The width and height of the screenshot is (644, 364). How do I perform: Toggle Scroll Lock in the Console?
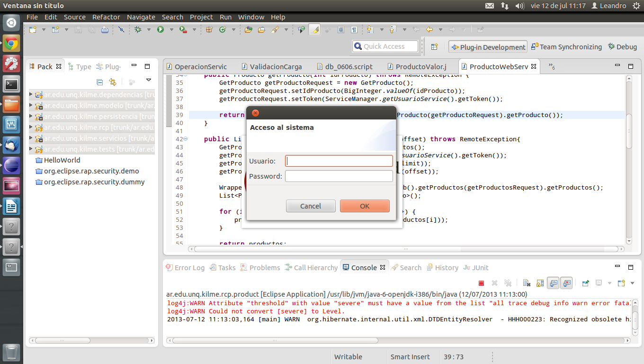[539, 283]
